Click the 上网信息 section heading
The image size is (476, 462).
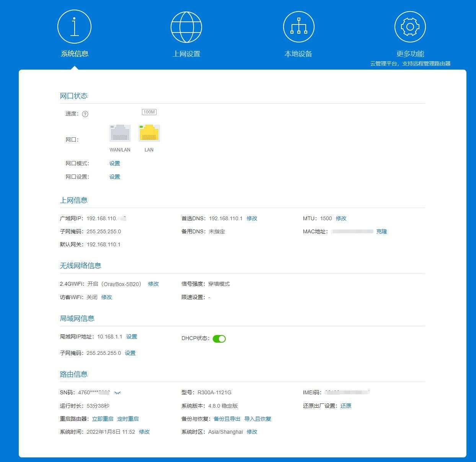pyautogui.click(x=73, y=200)
